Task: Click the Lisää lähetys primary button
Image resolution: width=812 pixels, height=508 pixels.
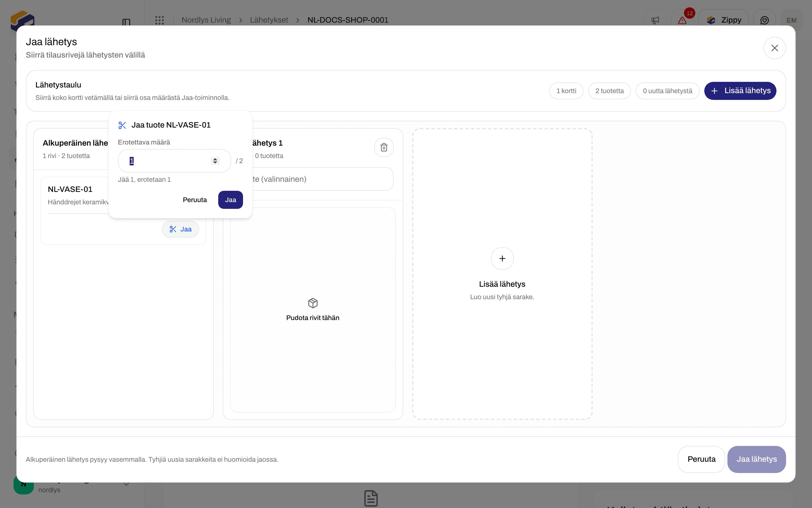Action: coord(740,91)
